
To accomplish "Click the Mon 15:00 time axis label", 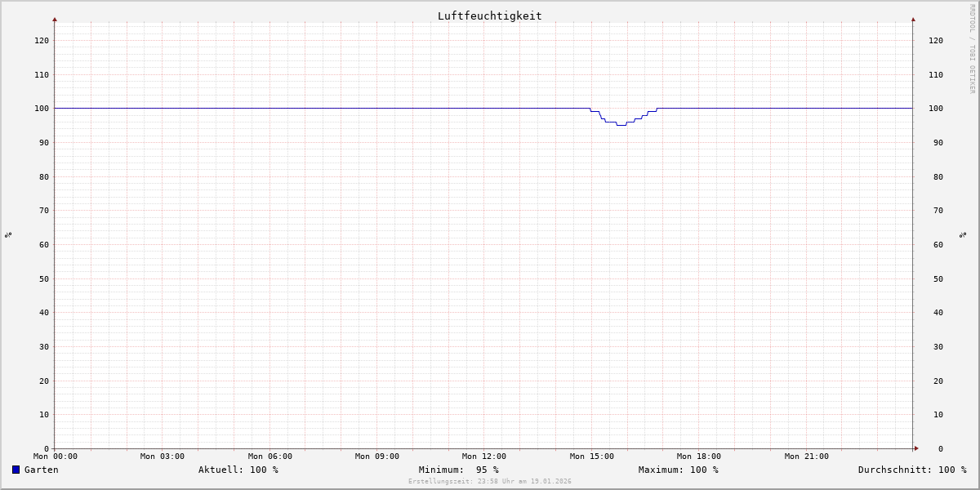I will click(592, 457).
